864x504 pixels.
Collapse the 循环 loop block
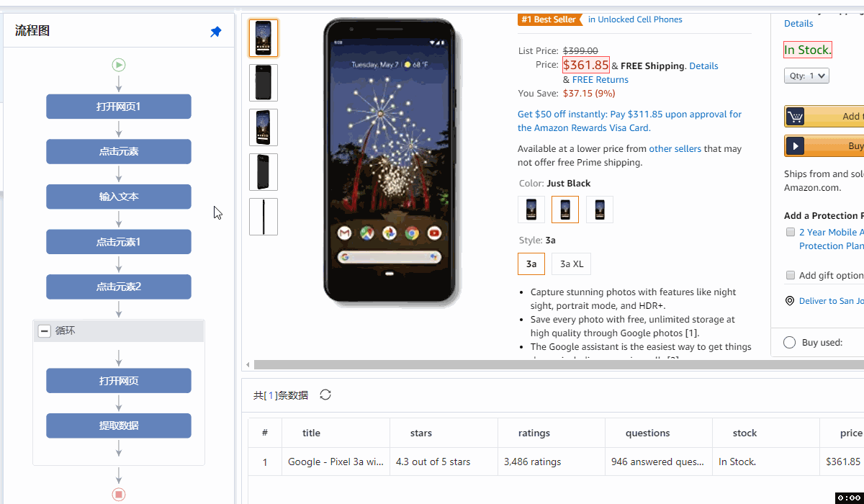coord(45,331)
